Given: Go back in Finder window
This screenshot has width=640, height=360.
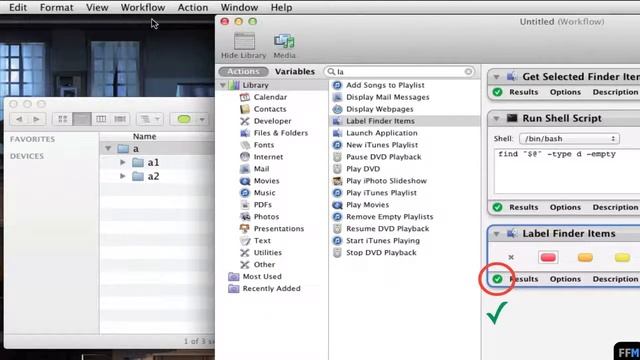Looking at the screenshot, I should click(x=19, y=119).
